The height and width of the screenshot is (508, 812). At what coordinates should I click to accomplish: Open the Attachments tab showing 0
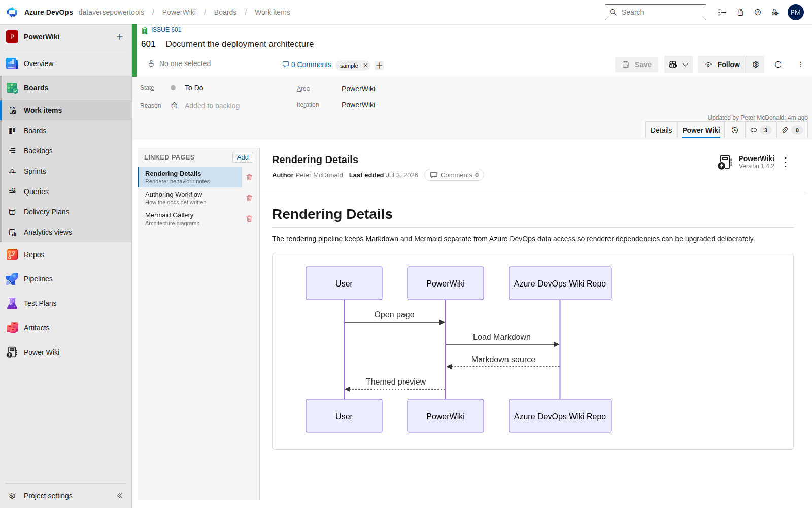click(792, 130)
